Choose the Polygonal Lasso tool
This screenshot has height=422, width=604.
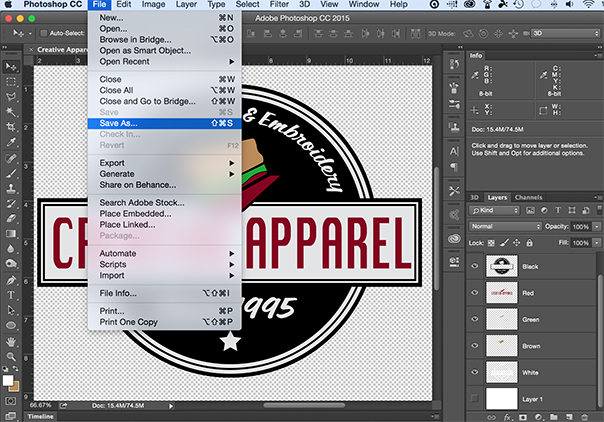tap(11, 97)
